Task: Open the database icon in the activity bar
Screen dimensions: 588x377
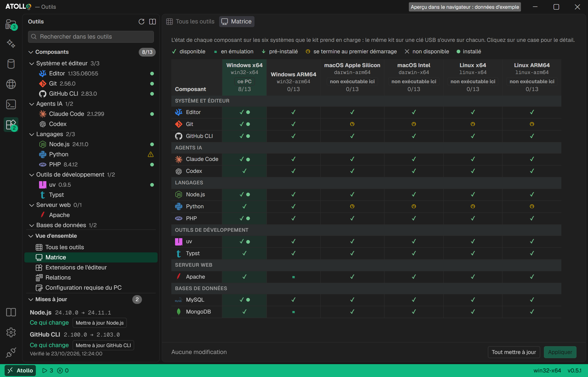Action: point(11,64)
